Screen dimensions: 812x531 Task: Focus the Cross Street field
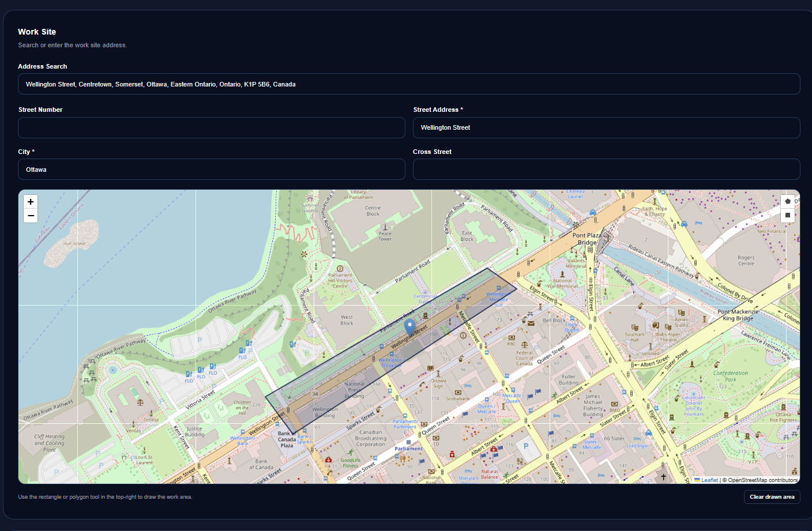(x=606, y=170)
